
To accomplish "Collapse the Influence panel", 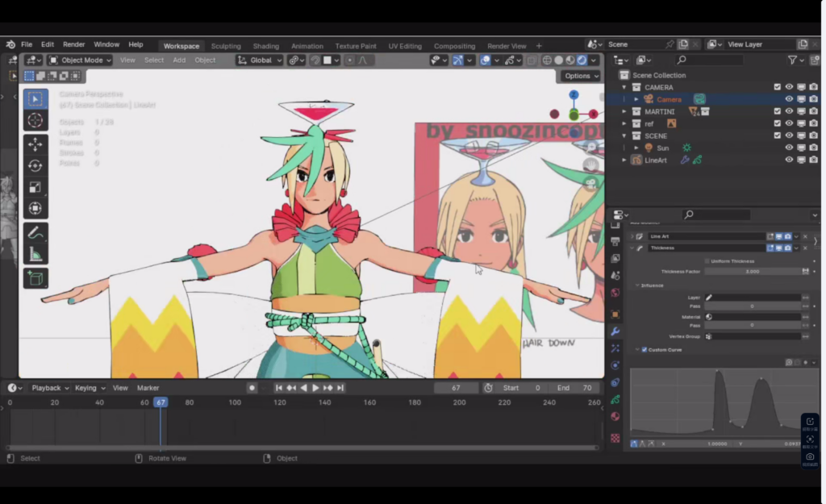I will 637,285.
